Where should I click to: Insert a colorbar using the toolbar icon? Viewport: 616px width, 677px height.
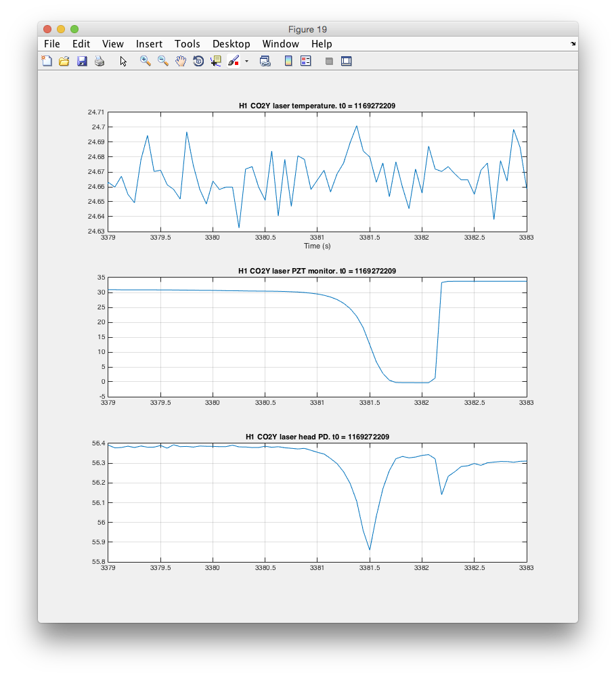tap(288, 62)
